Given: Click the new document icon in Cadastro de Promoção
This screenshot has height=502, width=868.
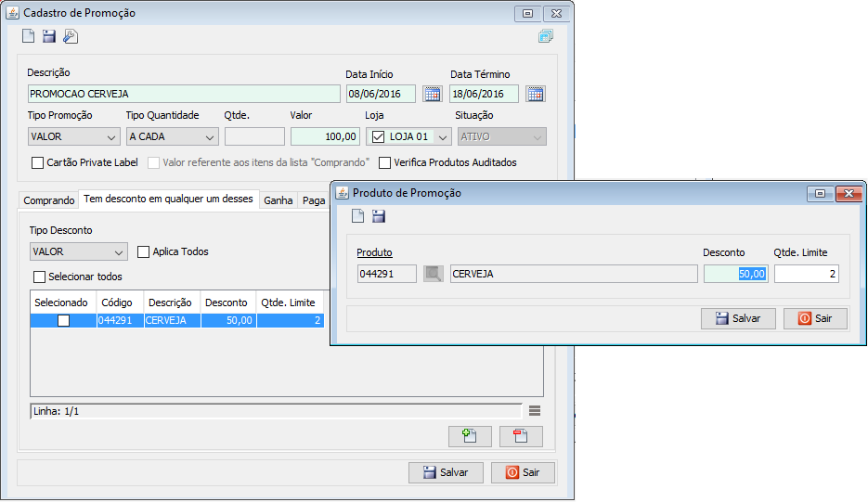Looking at the screenshot, I should click(29, 36).
